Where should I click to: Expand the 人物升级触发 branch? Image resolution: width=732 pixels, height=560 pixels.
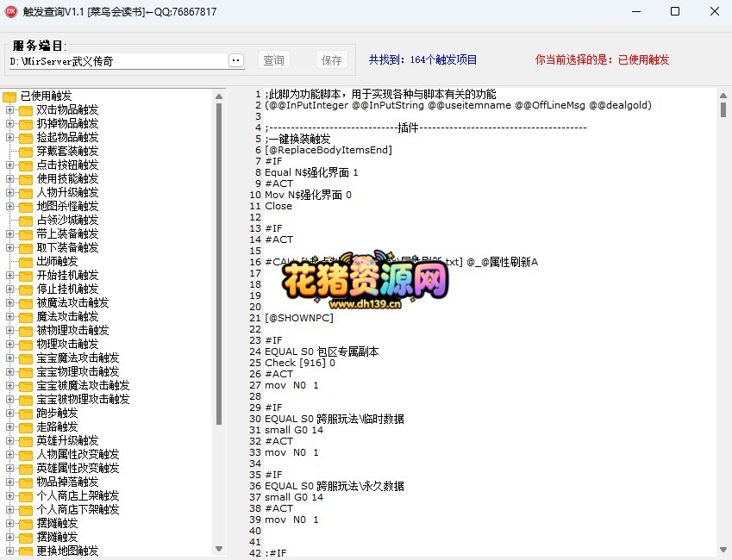coord(9,192)
